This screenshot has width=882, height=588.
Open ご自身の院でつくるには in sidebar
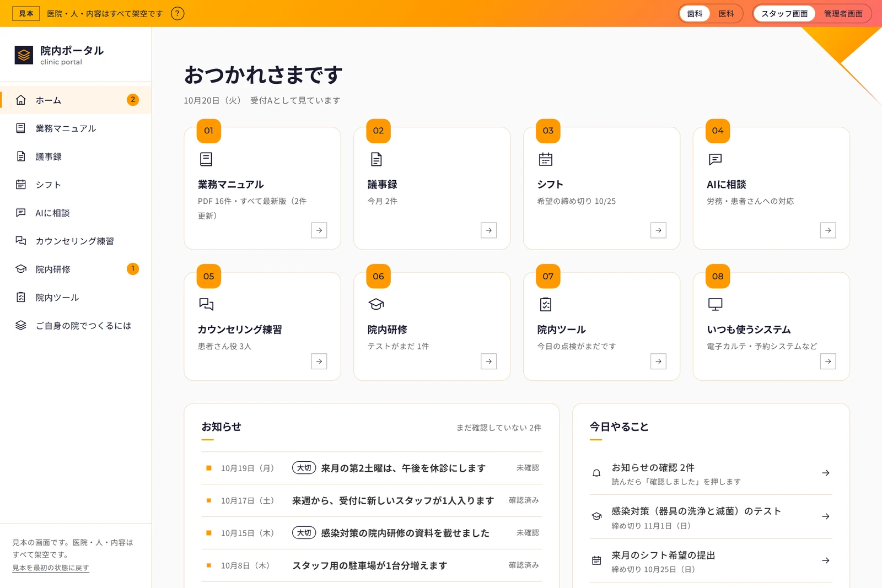pos(76,326)
